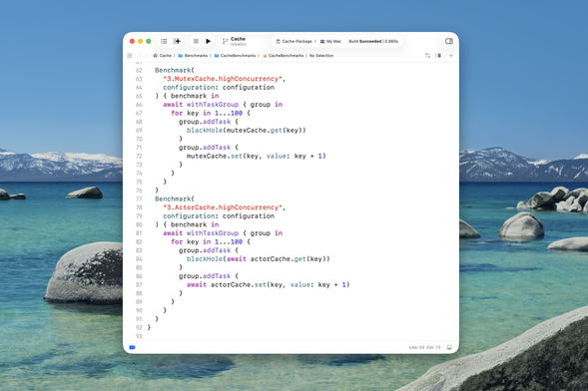Click "blackHole(await actorCache.get(key))" line

(x=259, y=258)
